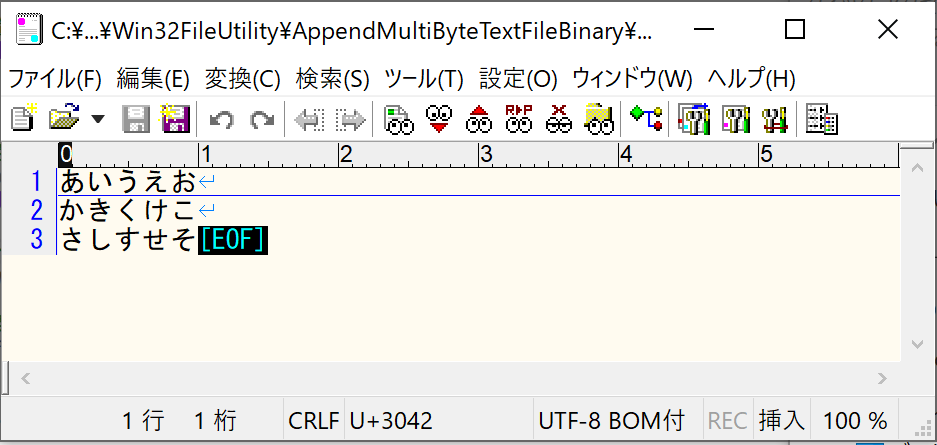Run outline analysis tree icon
The width and height of the screenshot is (937, 445).
[x=646, y=118]
